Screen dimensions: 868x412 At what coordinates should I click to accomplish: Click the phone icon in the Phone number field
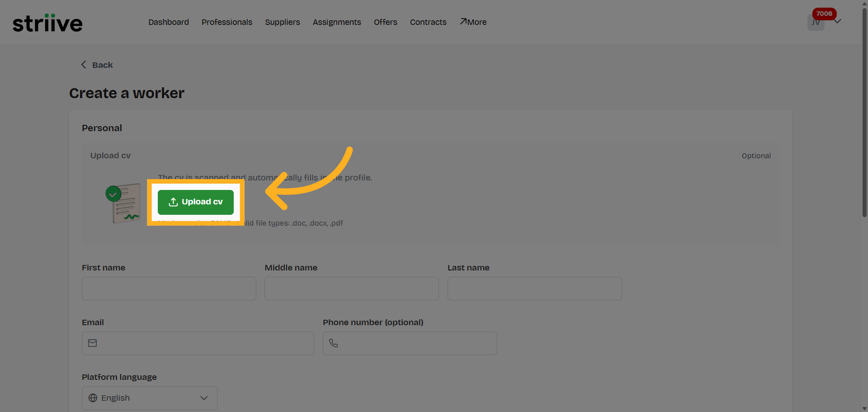[334, 343]
